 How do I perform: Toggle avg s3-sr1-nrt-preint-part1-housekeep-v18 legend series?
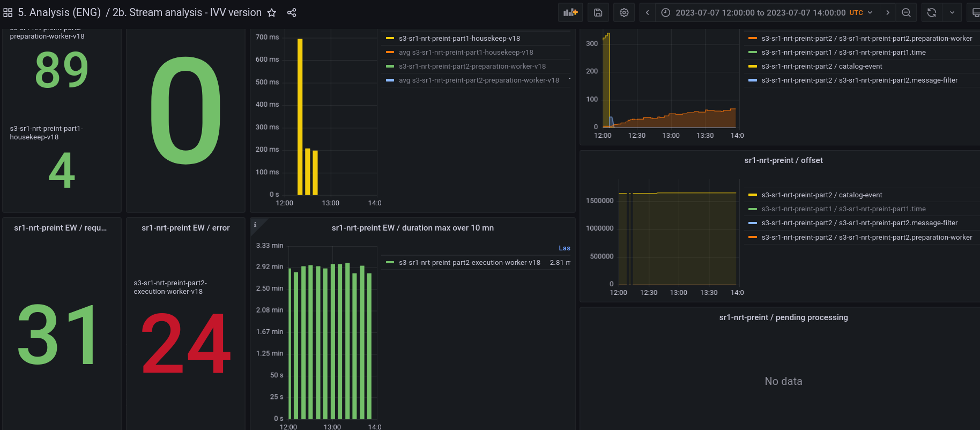pyautogui.click(x=466, y=53)
